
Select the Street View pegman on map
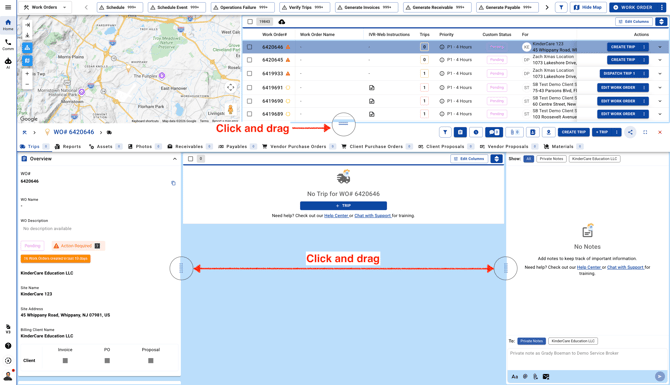tap(230, 109)
